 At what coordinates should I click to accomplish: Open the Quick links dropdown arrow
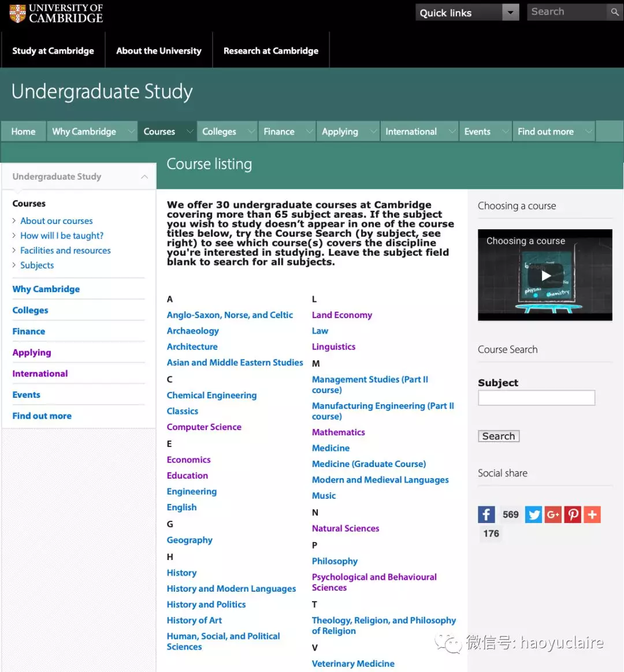tap(510, 13)
